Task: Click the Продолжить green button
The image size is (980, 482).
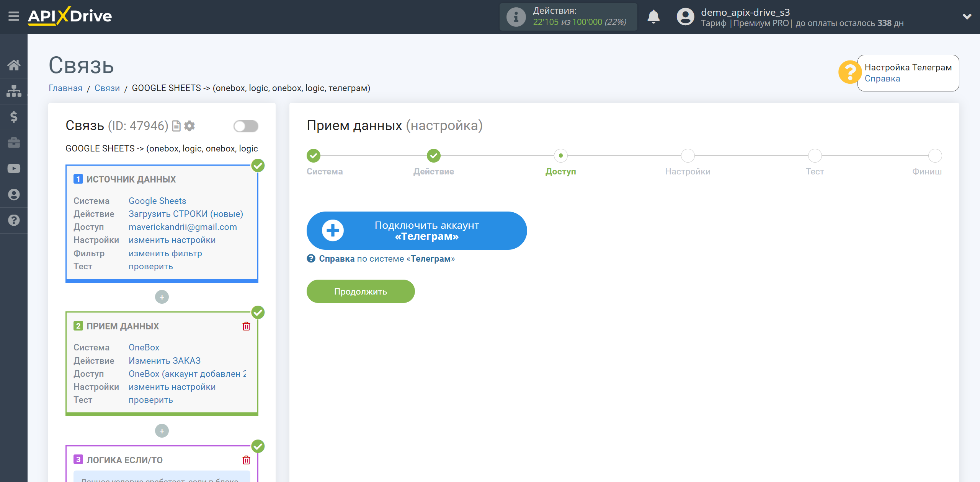Action: click(361, 291)
